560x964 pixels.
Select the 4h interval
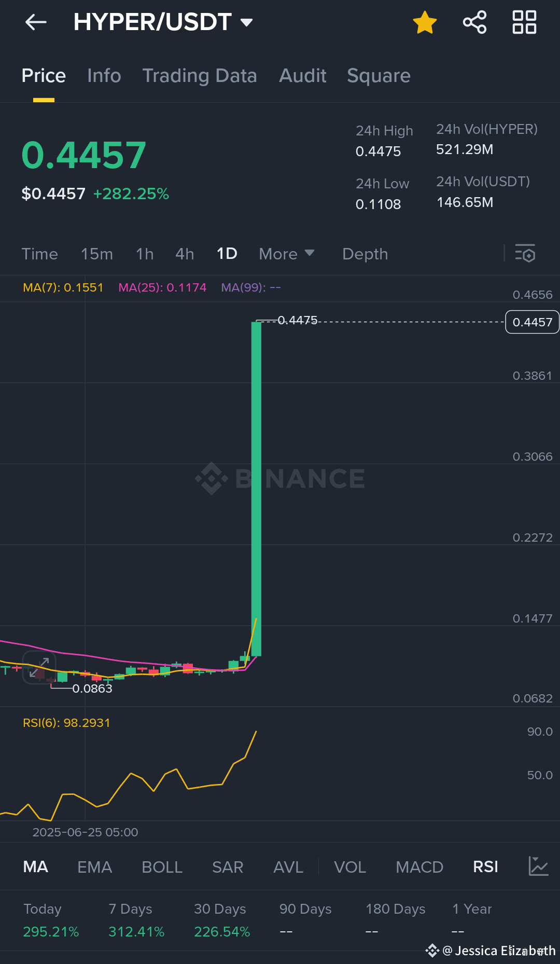pyautogui.click(x=185, y=254)
